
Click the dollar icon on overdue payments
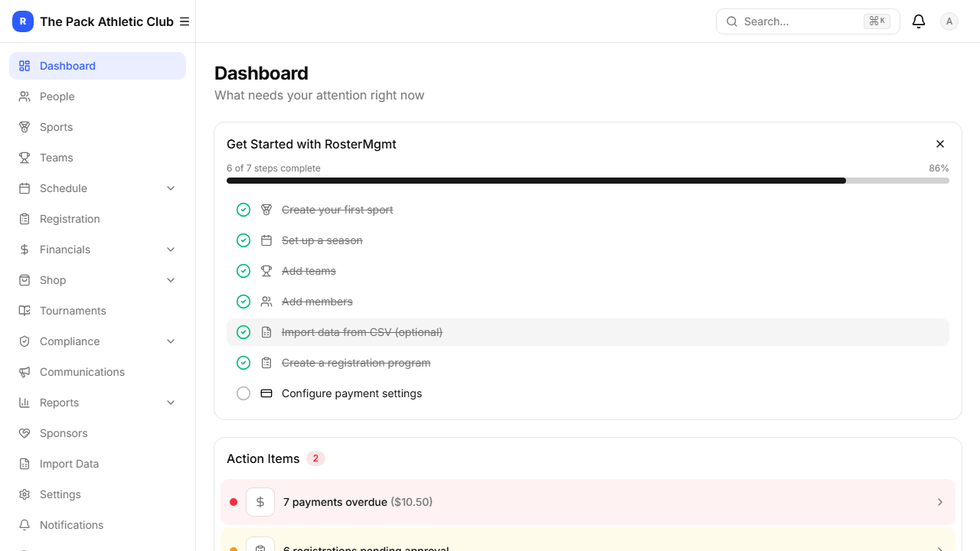point(260,502)
